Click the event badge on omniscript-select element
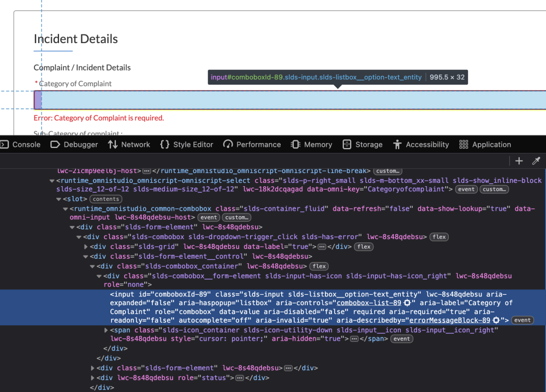Viewport: 546px width, 392px height. [x=466, y=189]
